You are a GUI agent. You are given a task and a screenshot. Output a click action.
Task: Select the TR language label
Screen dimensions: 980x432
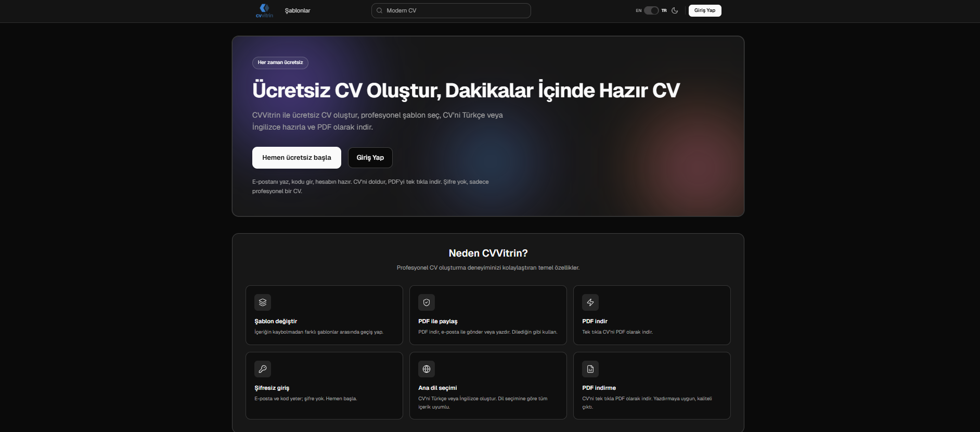click(x=664, y=10)
